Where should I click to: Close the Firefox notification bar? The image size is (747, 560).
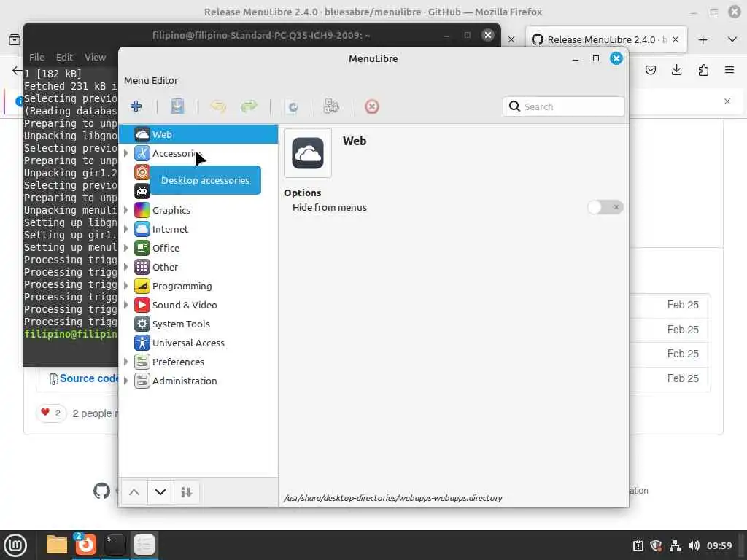click(x=727, y=101)
